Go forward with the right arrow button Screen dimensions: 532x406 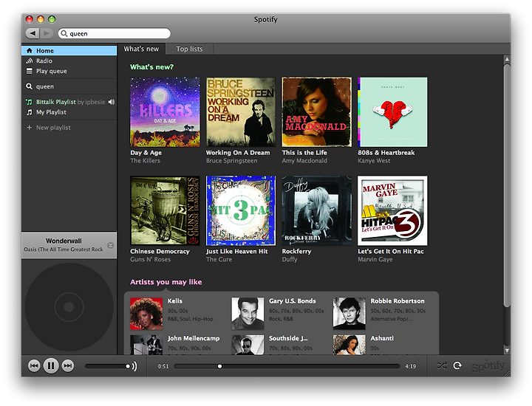pyautogui.click(x=47, y=33)
